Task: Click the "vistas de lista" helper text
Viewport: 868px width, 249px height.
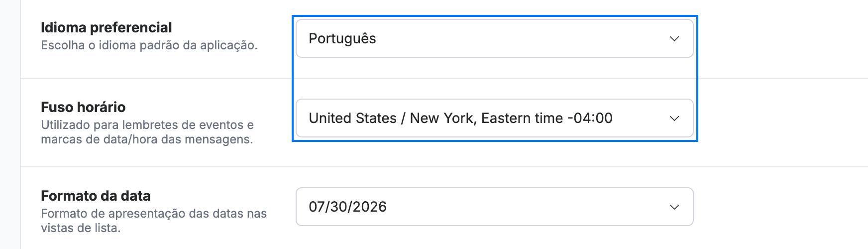Action: (81, 228)
